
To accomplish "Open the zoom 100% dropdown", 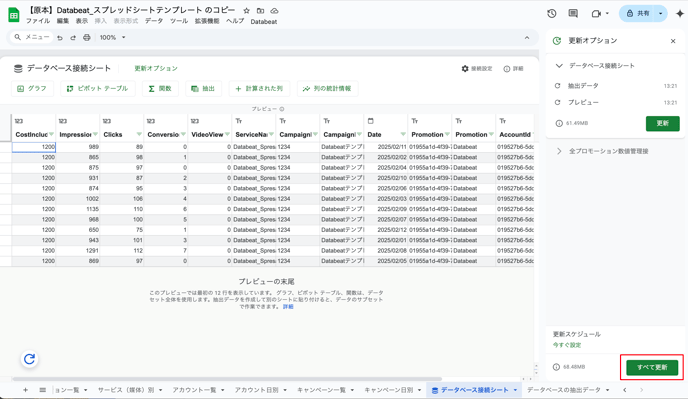I will click(112, 38).
